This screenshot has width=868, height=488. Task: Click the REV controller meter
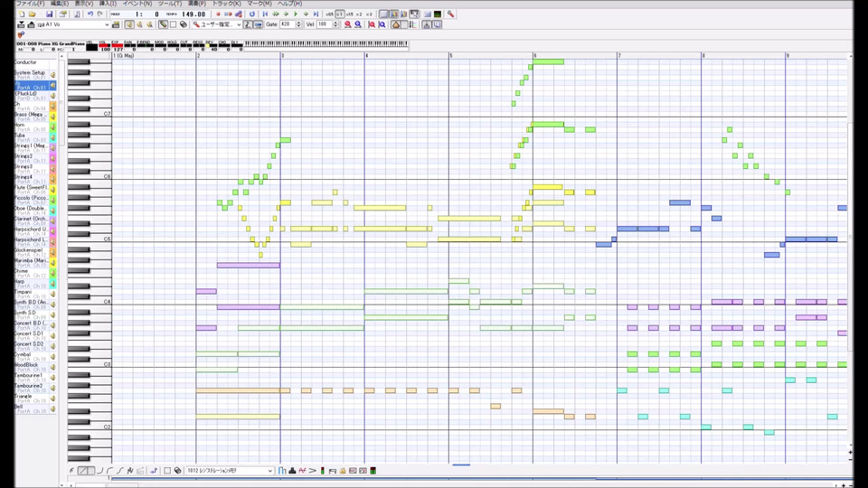coord(212,46)
